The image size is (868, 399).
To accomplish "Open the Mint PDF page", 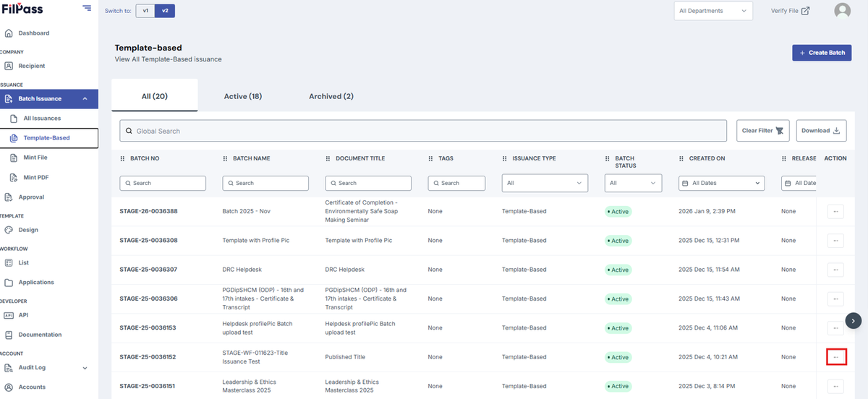I will pos(36,177).
